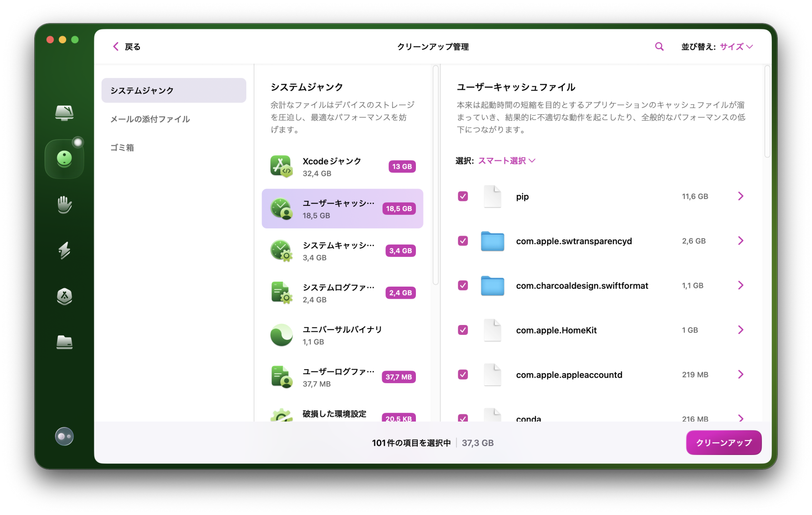This screenshot has height=515, width=812.
Task: Select ゴミ箱 in the left list
Action: (174, 148)
